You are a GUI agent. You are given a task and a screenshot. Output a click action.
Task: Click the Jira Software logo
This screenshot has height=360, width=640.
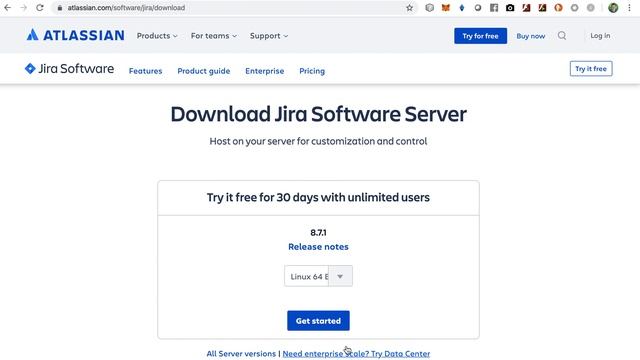(x=69, y=69)
